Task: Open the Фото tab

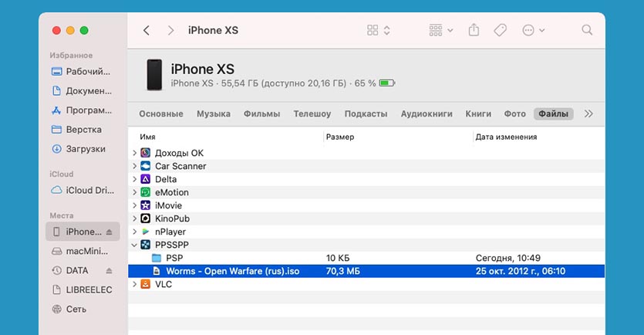Action: (x=515, y=114)
